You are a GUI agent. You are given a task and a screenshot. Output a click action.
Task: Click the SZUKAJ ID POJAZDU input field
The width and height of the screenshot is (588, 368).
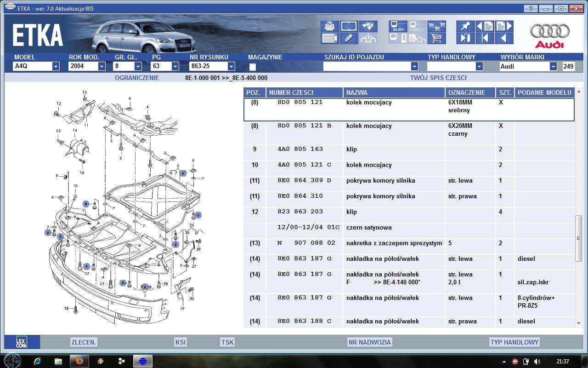pyautogui.click(x=367, y=66)
